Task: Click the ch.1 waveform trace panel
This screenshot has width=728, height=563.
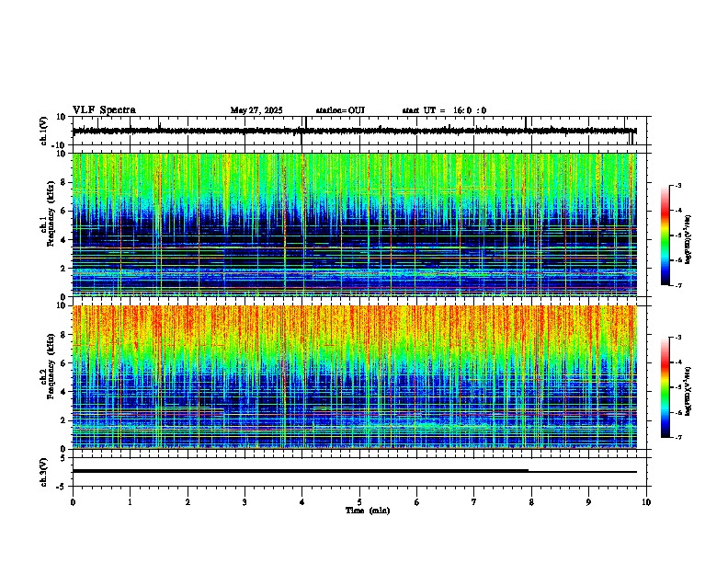Action: [x=359, y=131]
